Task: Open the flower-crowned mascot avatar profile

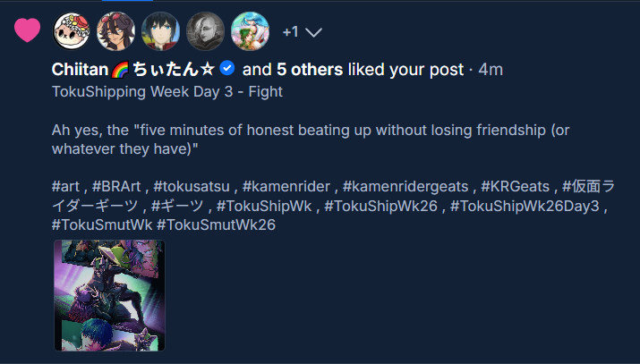Action: 72,31
